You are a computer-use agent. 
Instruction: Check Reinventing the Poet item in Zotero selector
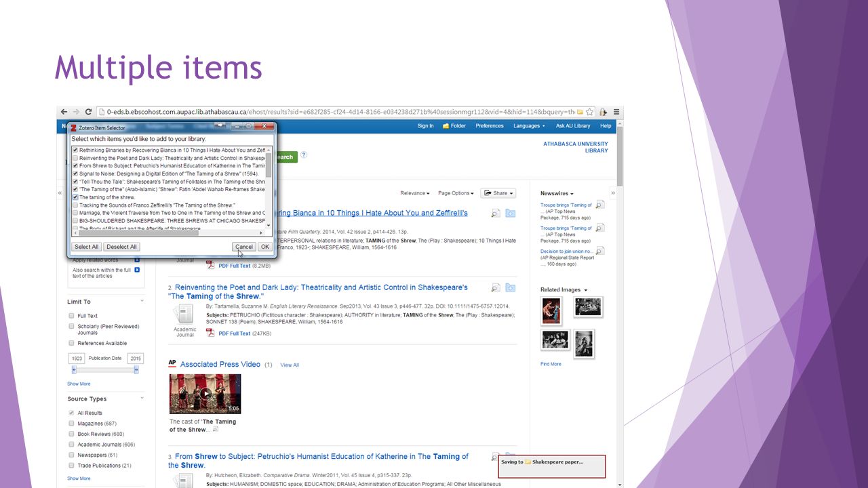pyautogui.click(x=75, y=158)
